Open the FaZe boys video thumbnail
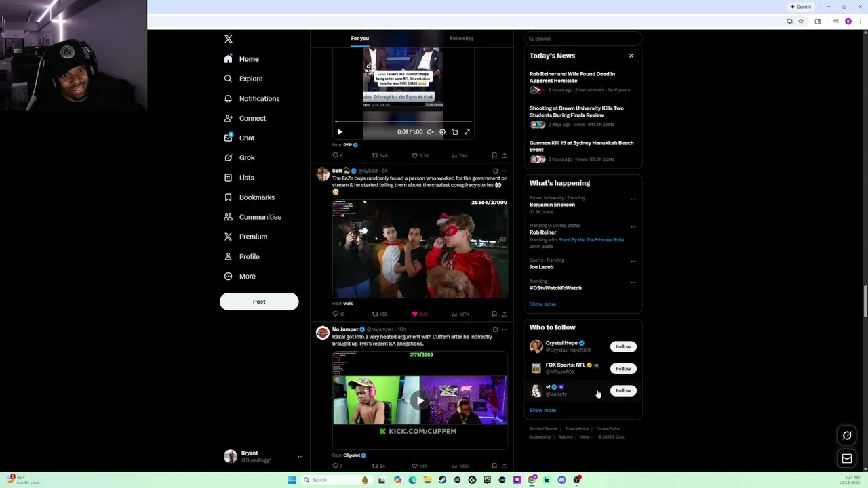 420,248
